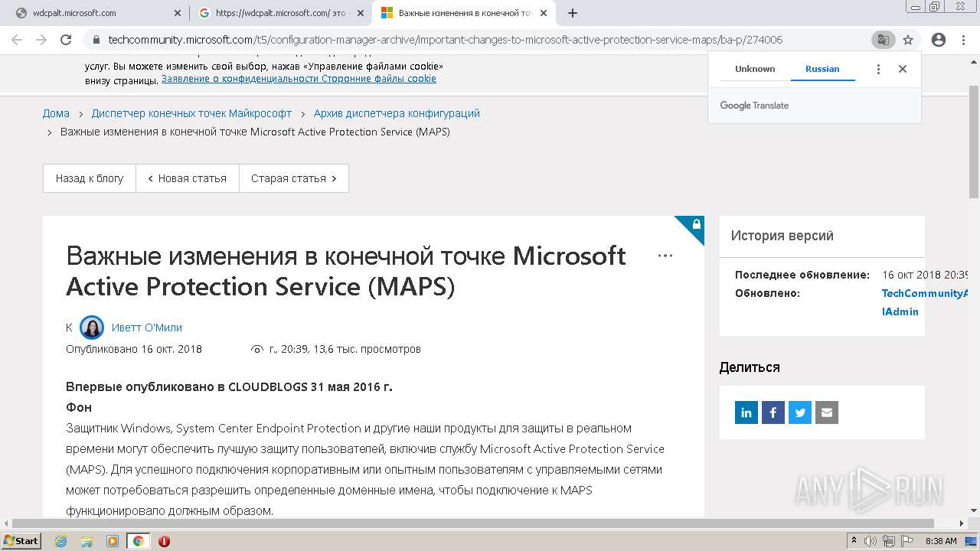The width and height of the screenshot is (980, 551).
Task: Select Unknown language tab in translate popup
Action: (x=755, y=69)
